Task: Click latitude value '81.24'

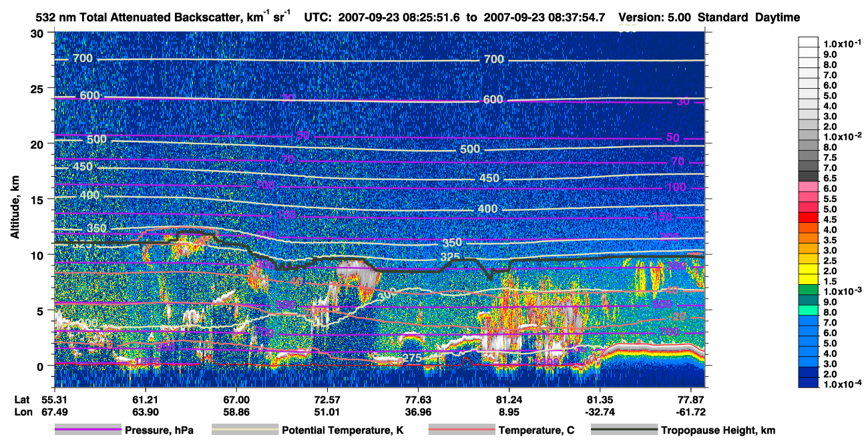Action: point(509,400)
